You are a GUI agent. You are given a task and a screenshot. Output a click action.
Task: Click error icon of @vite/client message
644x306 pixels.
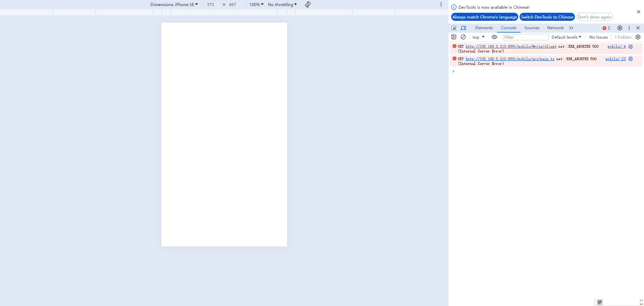tap(454, 46)
